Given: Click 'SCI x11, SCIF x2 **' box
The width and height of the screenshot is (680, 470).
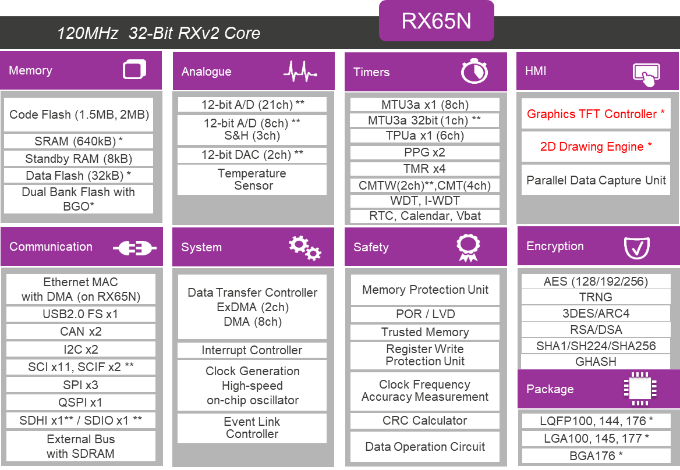Looking at the screenshot, I should click(81, 367).
